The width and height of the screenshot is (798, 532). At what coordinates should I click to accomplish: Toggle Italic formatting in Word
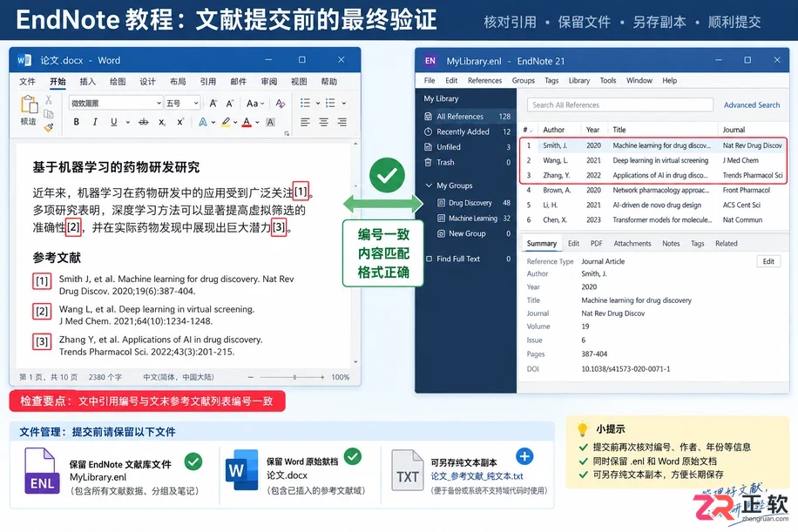click(x=95, y=122)
